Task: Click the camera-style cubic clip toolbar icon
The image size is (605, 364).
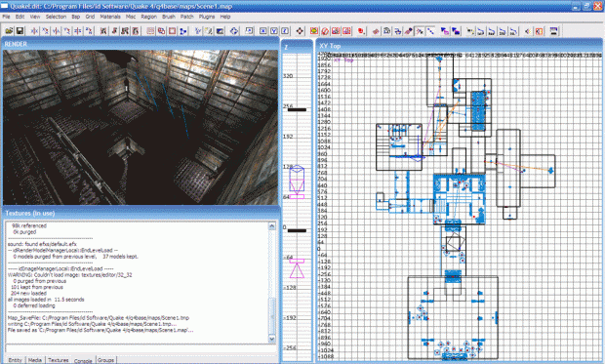Action: (220, 31)
